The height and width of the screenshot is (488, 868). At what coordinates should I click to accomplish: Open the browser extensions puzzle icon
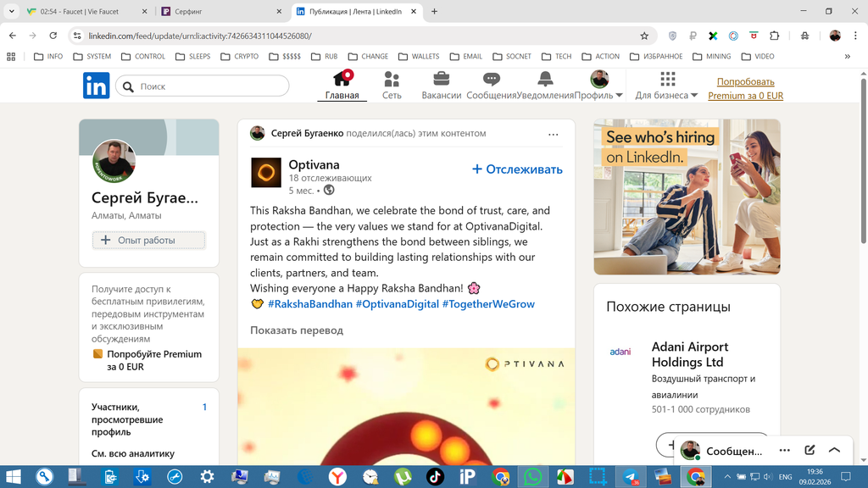(775, 36)
